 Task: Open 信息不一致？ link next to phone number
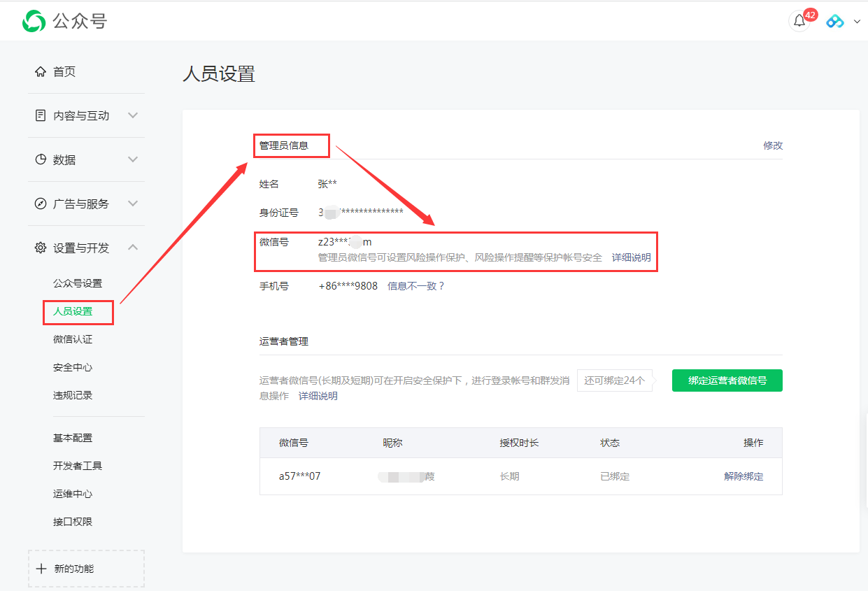[x=416, y=286]
